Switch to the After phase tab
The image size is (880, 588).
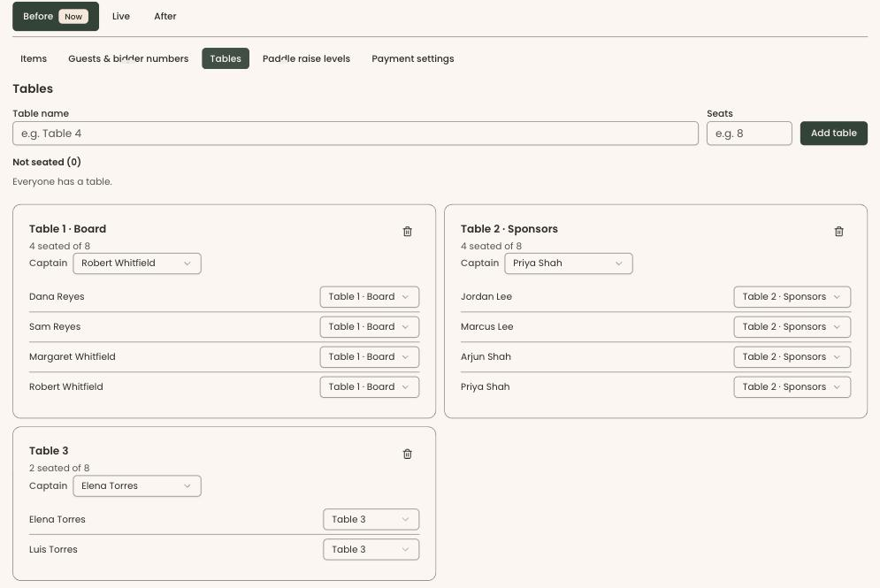(x=165, y=16)
